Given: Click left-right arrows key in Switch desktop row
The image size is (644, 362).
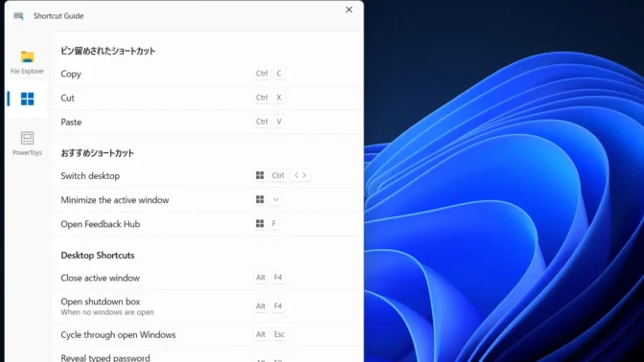Looking at the screenshot, I should (300, 175).
